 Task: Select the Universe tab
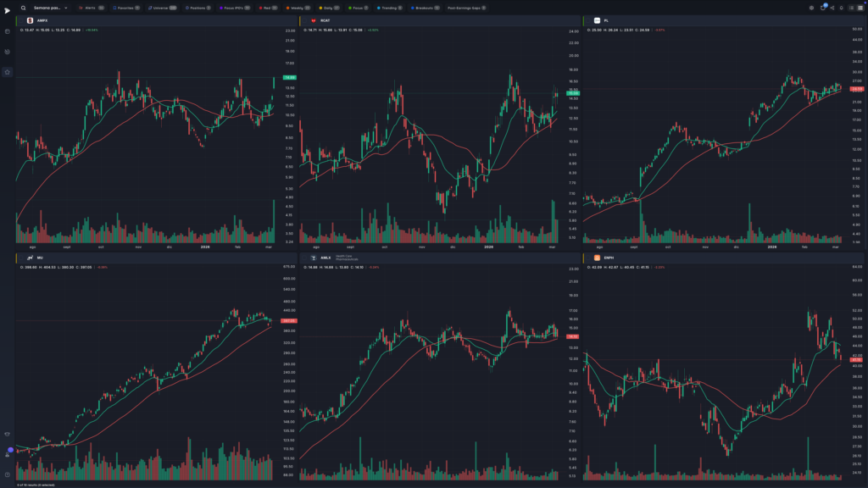(162, 8)
